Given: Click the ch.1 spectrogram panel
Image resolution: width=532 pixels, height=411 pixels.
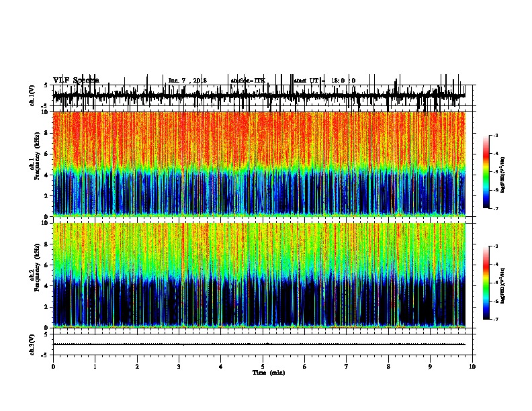Looking at the screenshot, I should click(x=259, y=164).
